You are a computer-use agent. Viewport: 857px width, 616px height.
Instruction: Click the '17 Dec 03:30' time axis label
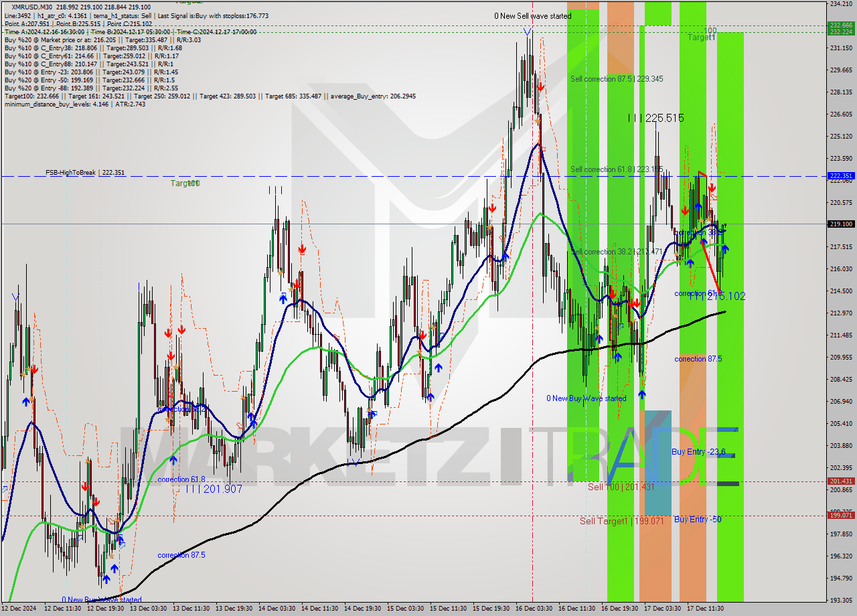pyautogui.click(x=662, y=609)
